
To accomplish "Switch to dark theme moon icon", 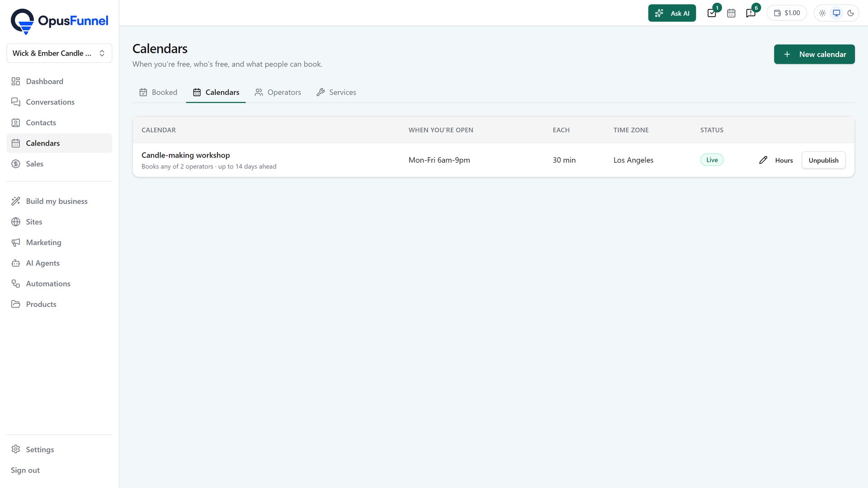I will click(x=850, y=13).
